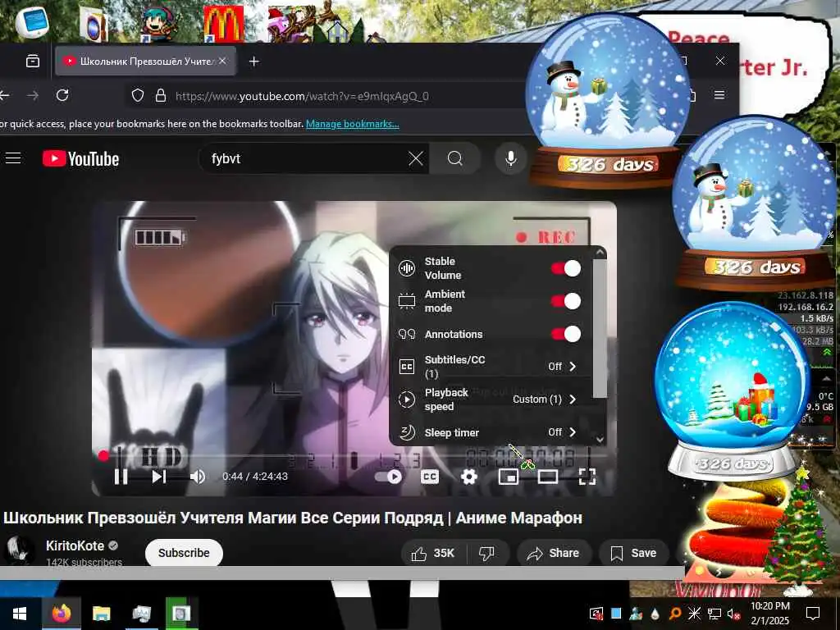The width and height of the screenshot is (840, 630).
Task: Like the video thumbs up
Action: coord(433,554)
